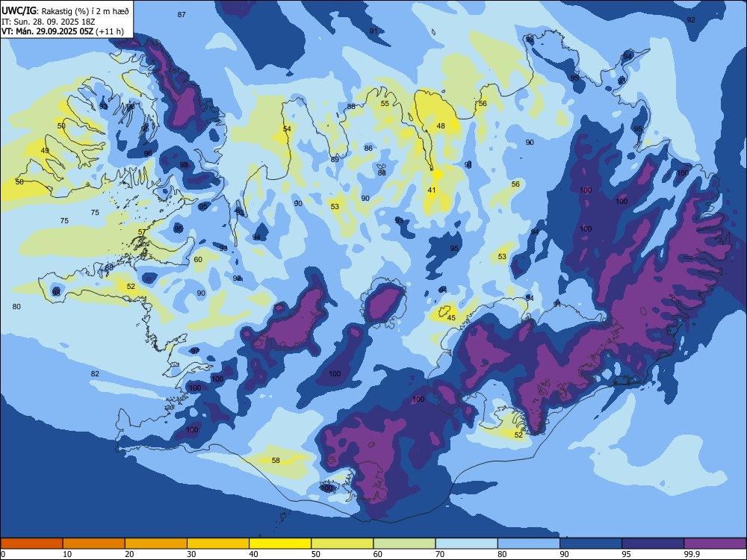The width and height of the screenshot is (747, 560).
Task: Click the 60–70 light green legend swatch
Action: 404,544
